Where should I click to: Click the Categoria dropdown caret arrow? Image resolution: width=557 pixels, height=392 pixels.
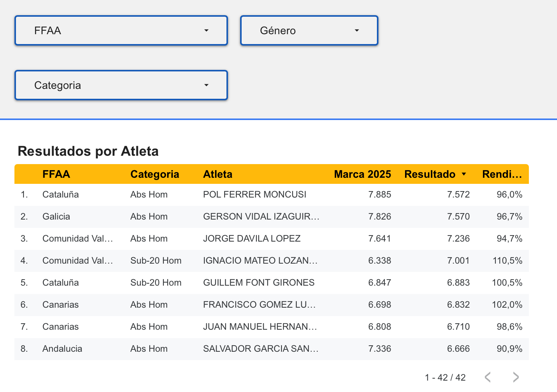[x=206, y=85]
